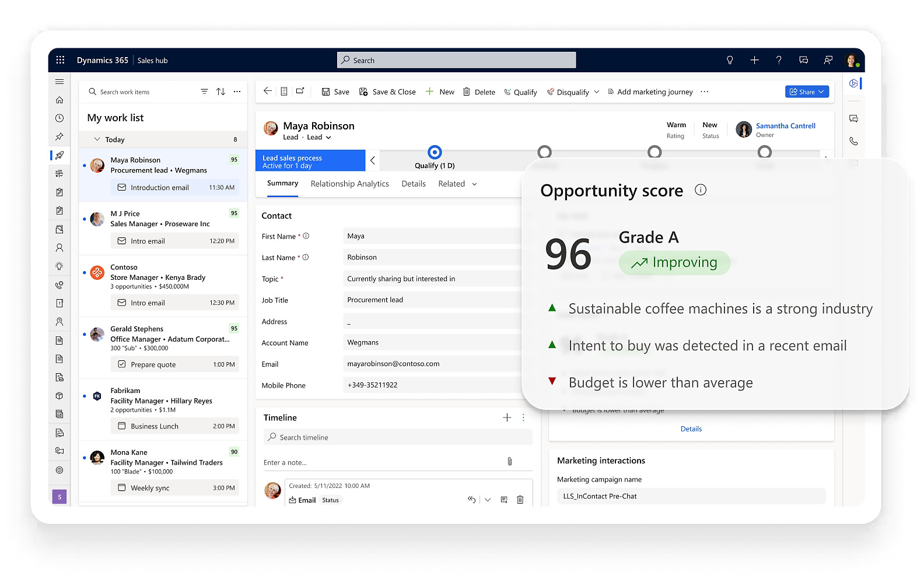Image resolution: width=924 pixels, height=583 pixels.
Task: Click Save in command bar
Action: click(335, 92)
